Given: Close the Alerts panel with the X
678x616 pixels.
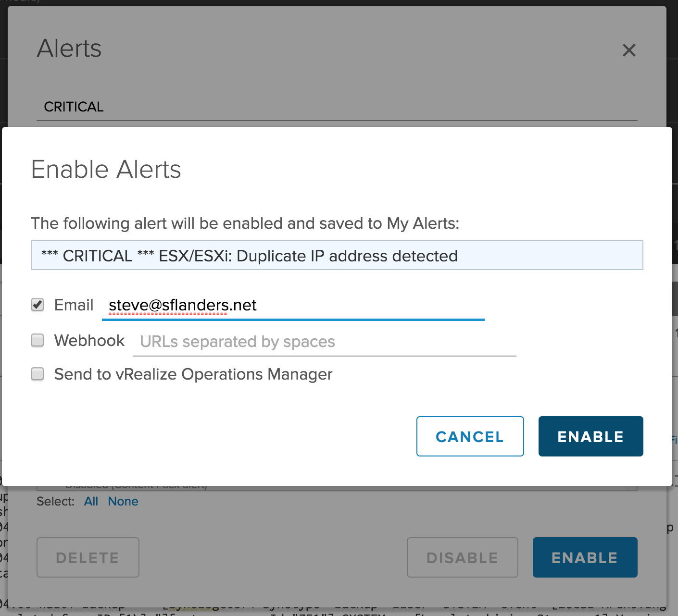Looking at the screenshot, I should point(629,50).
